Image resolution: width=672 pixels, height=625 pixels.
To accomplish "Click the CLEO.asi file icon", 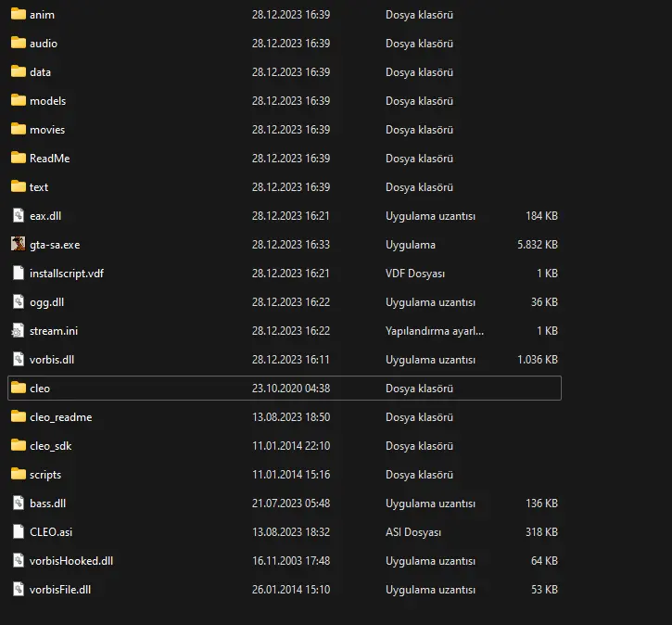I will 18,531.
